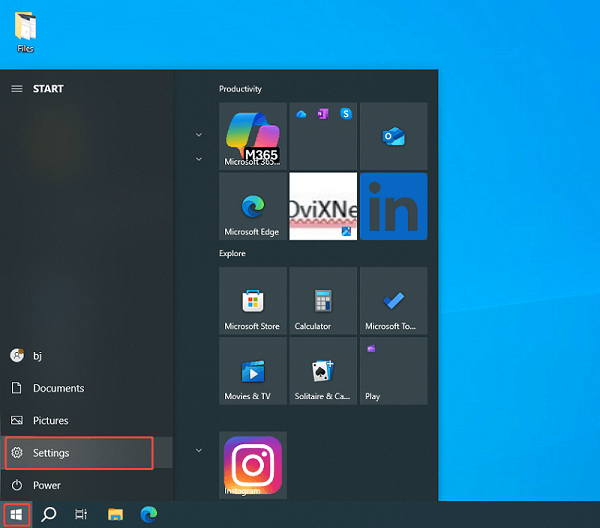Open the Microsoft 365 Copilot tile
The height and width of the screenshot is (528, 600).
pyautogui.click(x=253, y=136)
